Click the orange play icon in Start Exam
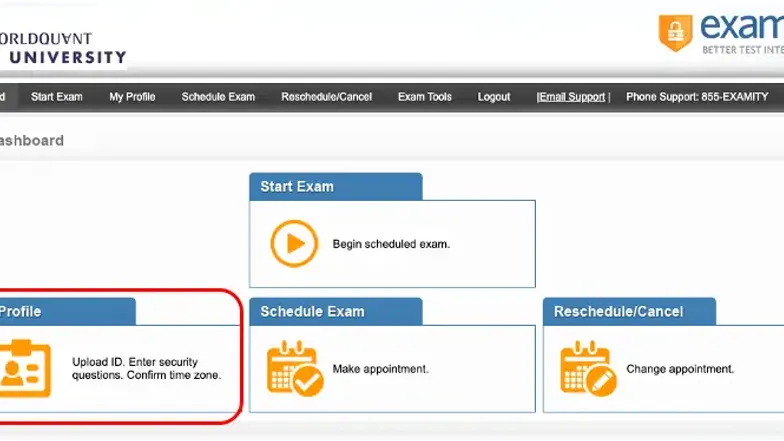 pyautogui.click(x=294, y=244)
